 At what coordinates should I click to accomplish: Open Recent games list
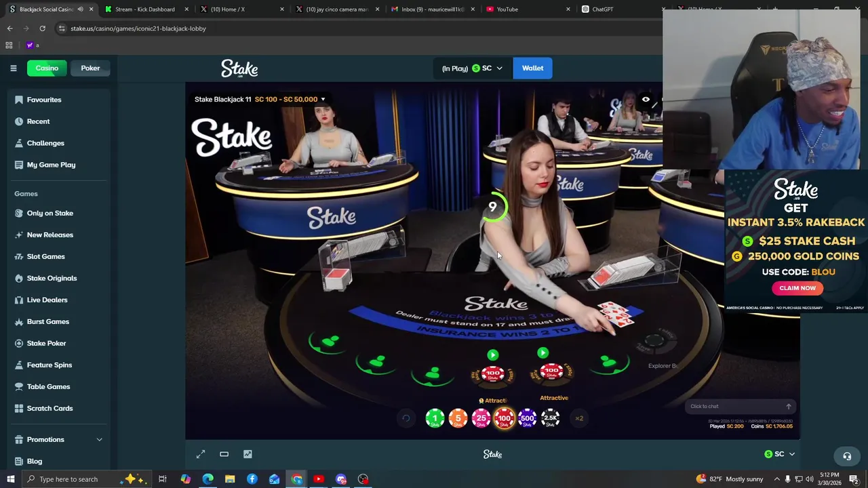click(x=38, y=121)
